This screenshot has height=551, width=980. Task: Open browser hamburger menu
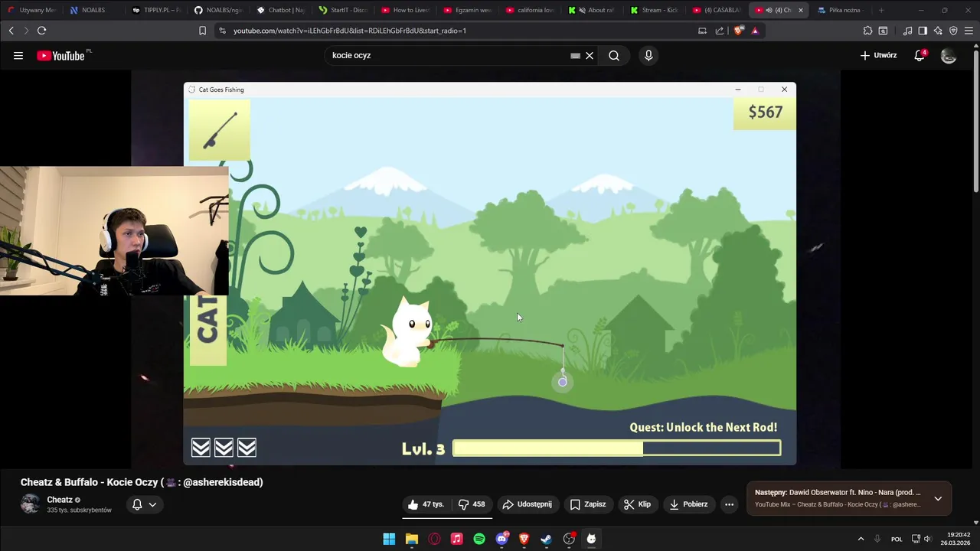969,31
